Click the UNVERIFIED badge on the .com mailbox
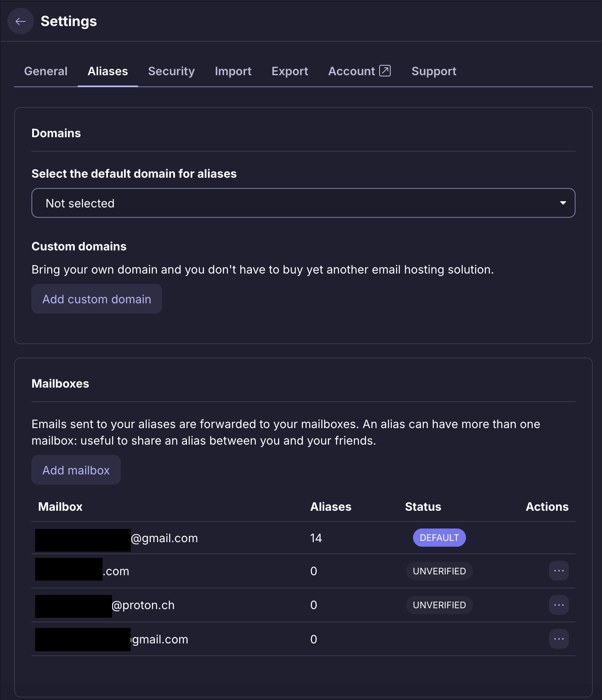 pyautogui.click(x=439, y=571)
